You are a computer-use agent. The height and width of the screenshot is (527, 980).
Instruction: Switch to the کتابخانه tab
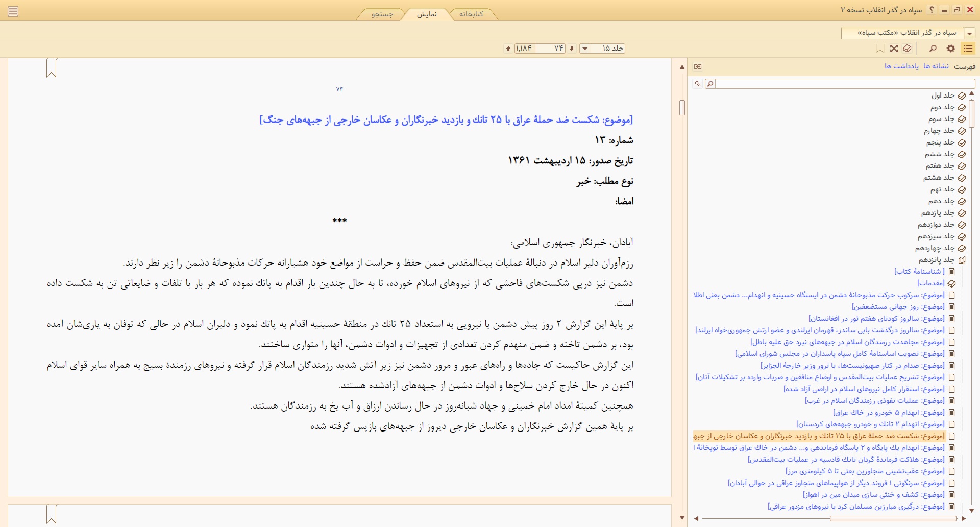coord(471,14)
